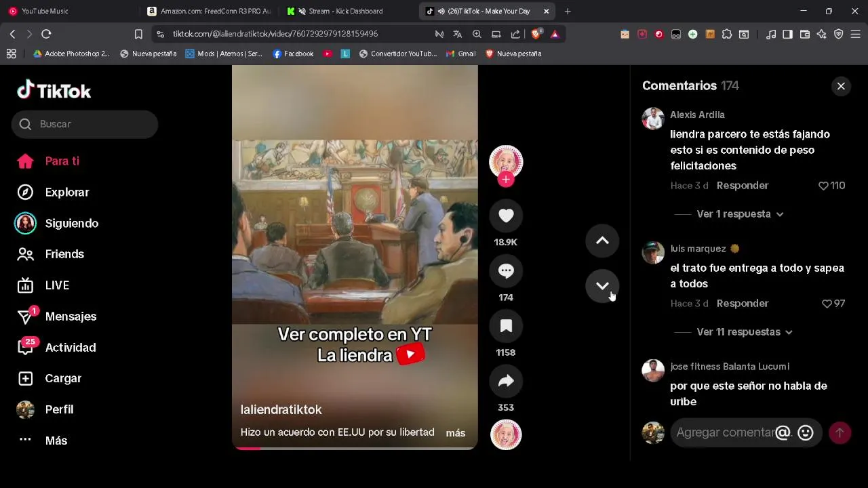Open the zoom magnifier icon in address bar
Viewport: 868px width, 488px height.
477,34
